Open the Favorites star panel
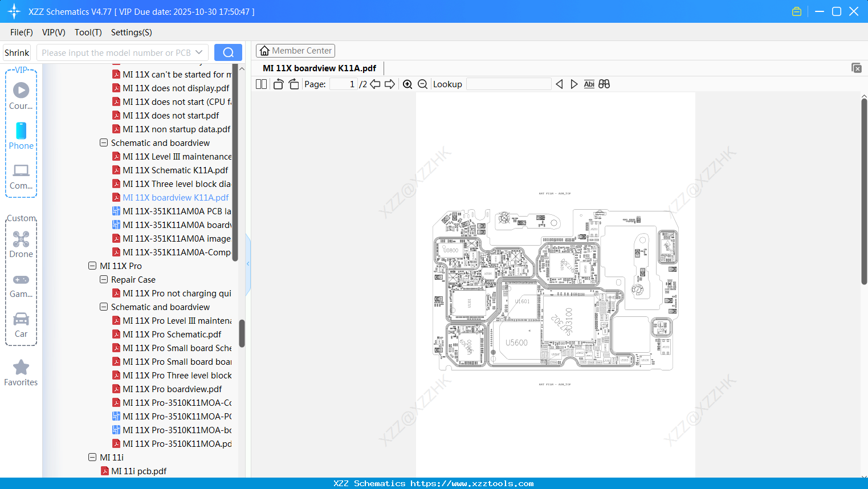This screenshot has height=489, width=868. 21,372
